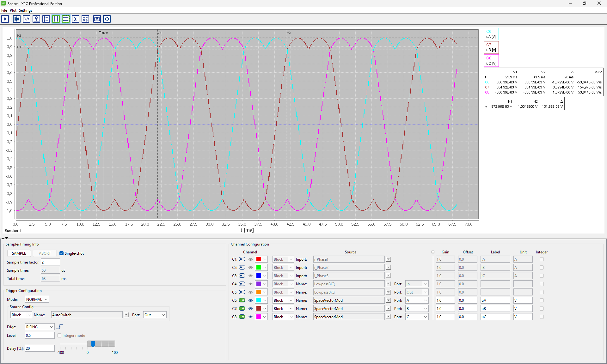607x364 pixels.
Task: Open the C6 Port A dropdown
Action: coord(417,300)
